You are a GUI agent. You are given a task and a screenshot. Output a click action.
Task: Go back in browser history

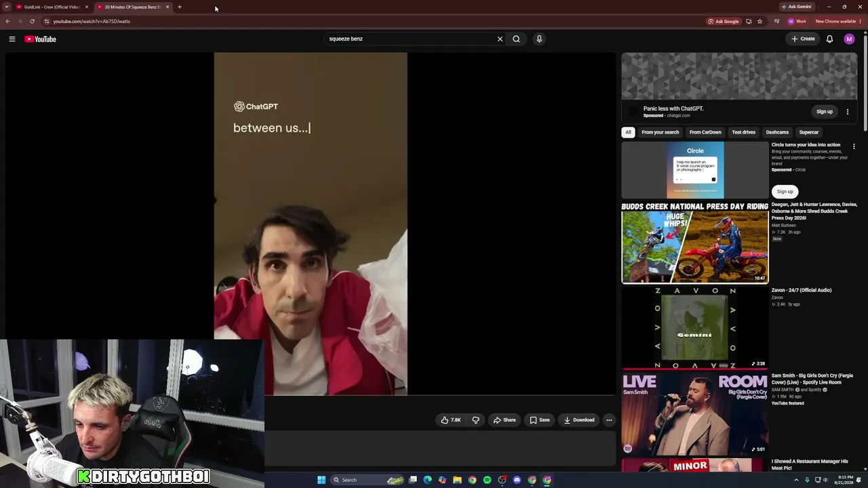[7, 21]
